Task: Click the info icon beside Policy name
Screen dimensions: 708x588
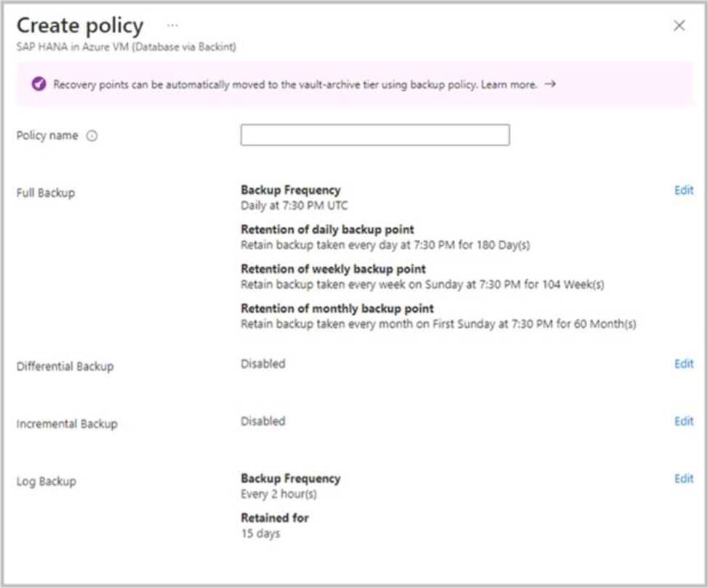Action: [92, 136]
